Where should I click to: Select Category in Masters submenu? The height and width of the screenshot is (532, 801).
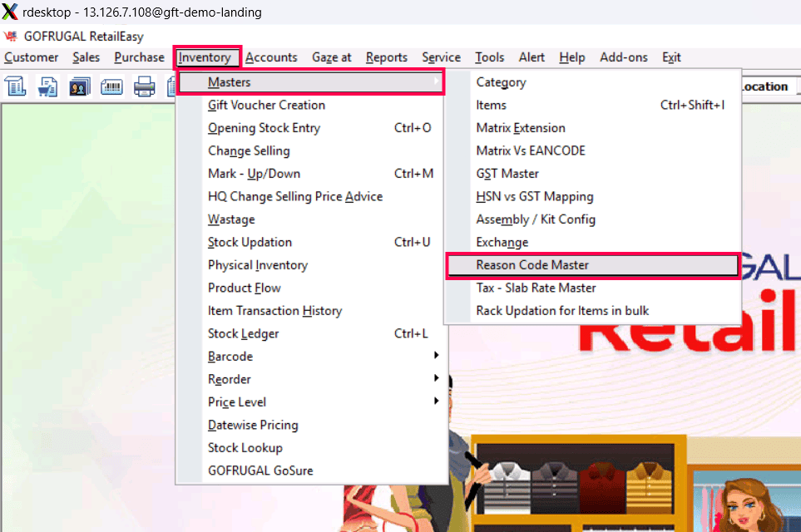click(593, 82)
